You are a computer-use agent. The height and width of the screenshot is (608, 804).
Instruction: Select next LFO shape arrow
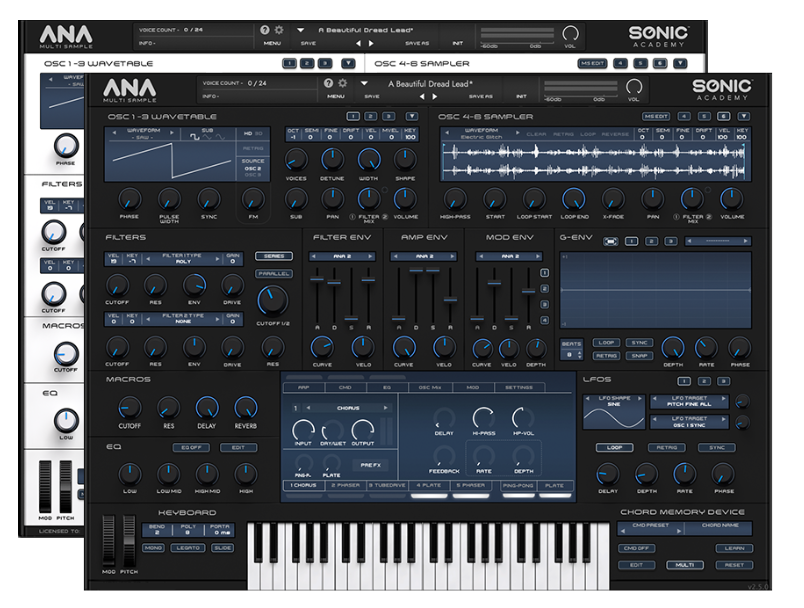click(x=640, y=398)
